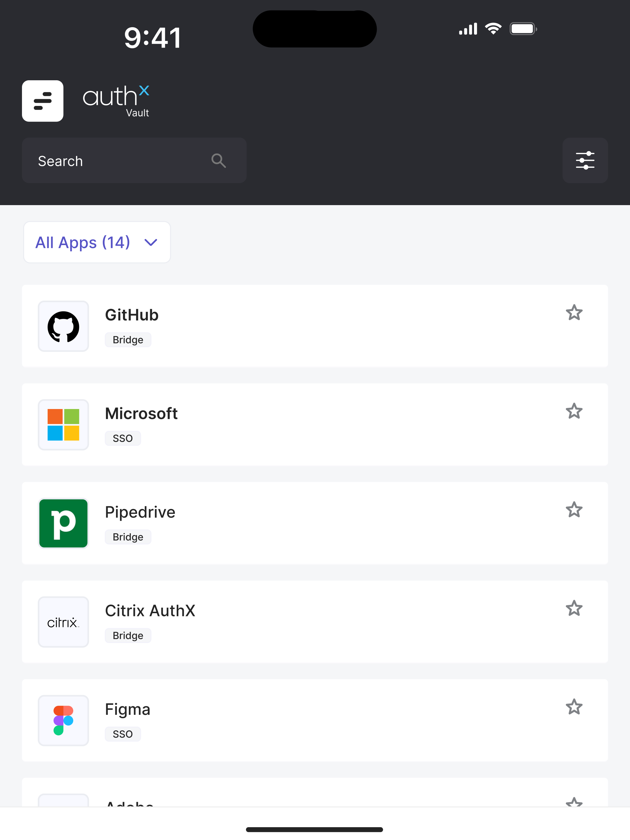Favorite GitHub with its star

(574, 313)
